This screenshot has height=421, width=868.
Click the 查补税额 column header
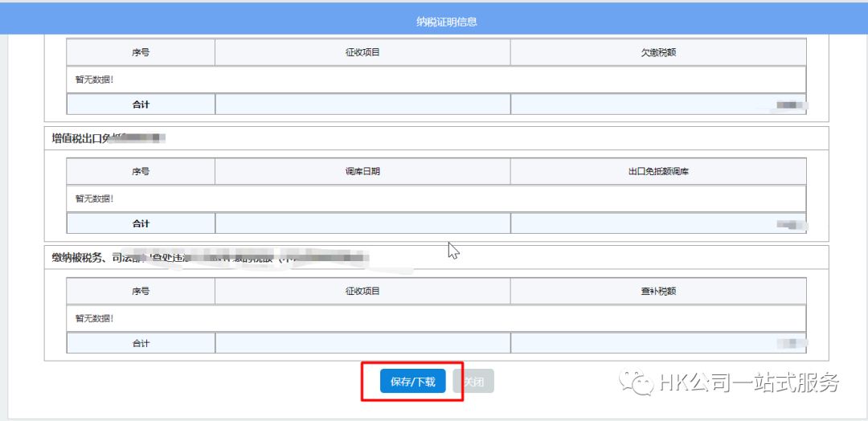[657, 291]
